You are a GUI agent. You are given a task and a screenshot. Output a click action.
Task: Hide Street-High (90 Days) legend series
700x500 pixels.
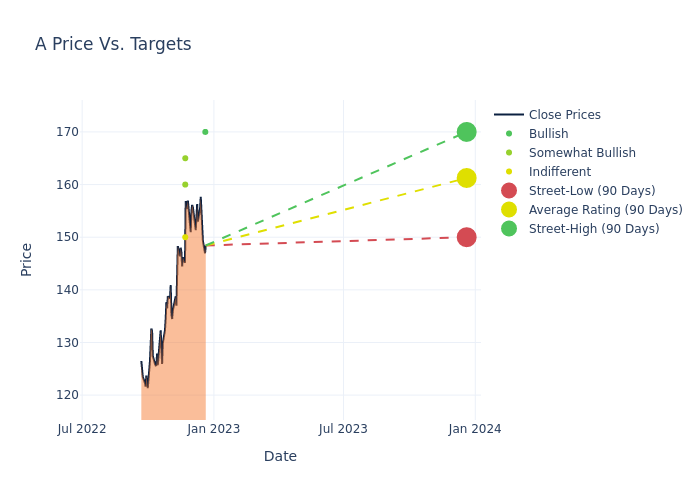coord(593,229)
